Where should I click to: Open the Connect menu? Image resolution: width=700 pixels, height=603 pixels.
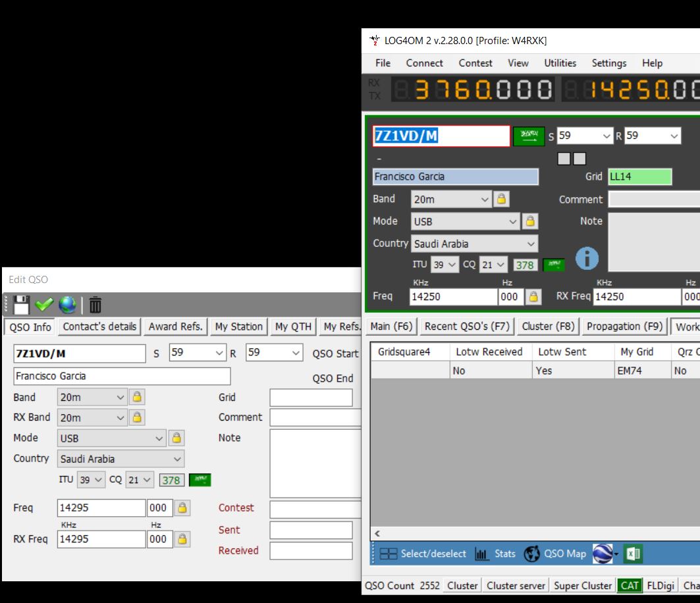424,63
